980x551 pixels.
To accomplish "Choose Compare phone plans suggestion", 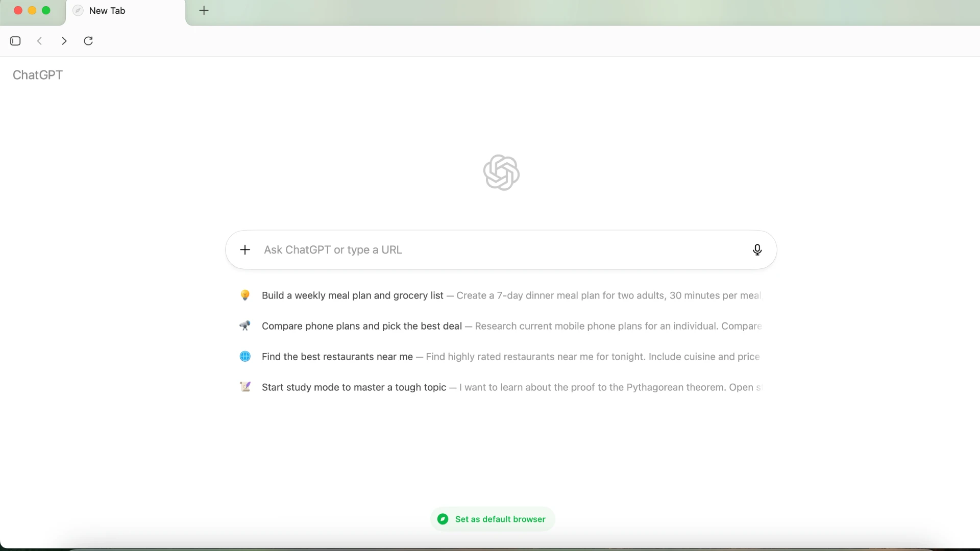I will click(500, 326).
